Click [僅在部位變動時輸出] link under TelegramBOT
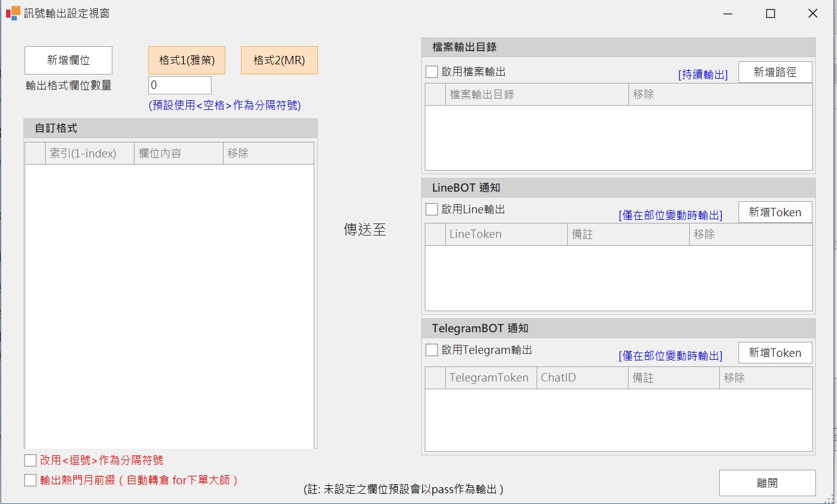837x504 pixels. [670, 356]
